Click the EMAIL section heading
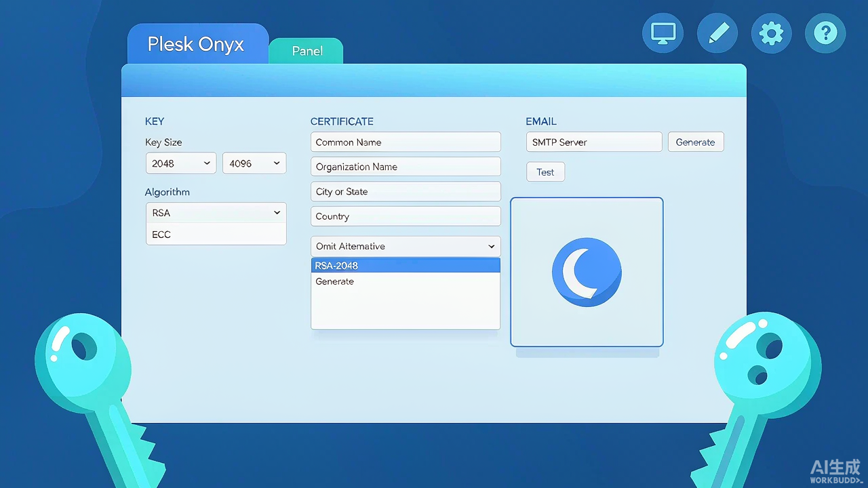 541,121
